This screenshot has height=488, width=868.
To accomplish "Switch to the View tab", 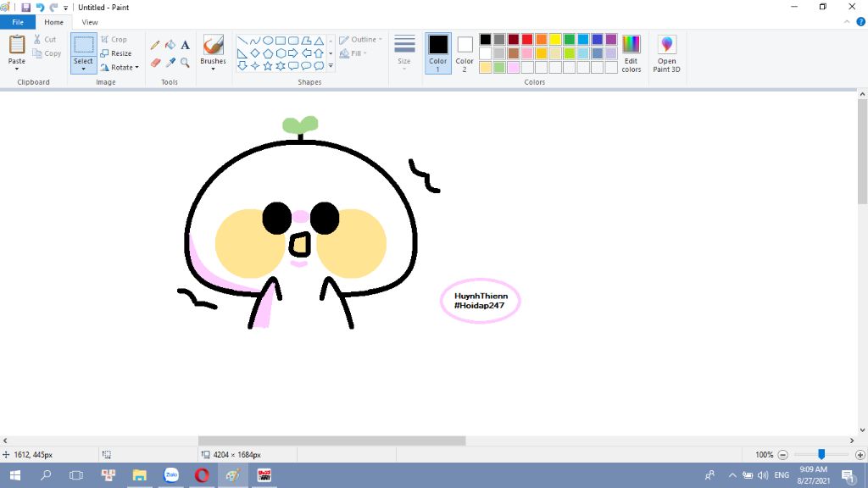I will tap(90, 22).
